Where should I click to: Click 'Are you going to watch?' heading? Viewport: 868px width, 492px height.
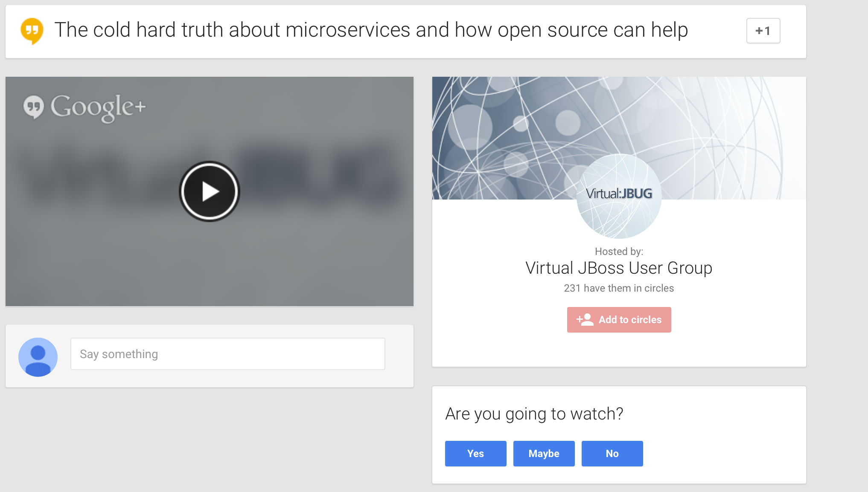pyautogui.click(x=534, y=414)
